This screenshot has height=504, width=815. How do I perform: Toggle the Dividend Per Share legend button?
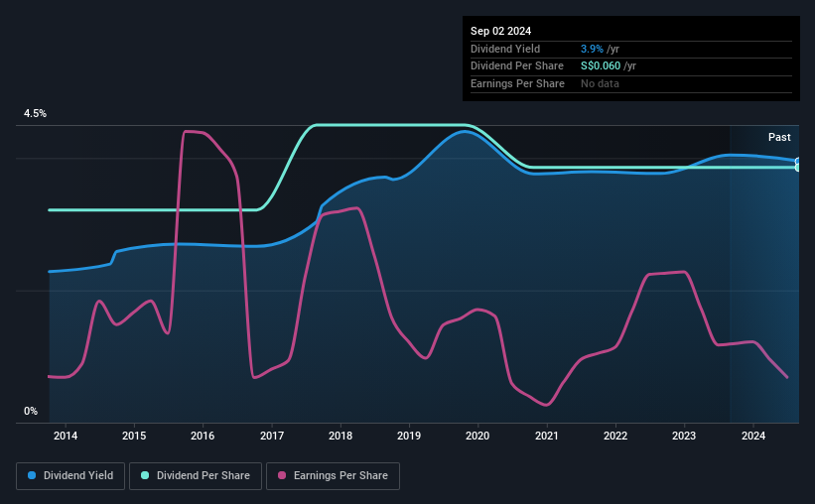coord(196,476)
